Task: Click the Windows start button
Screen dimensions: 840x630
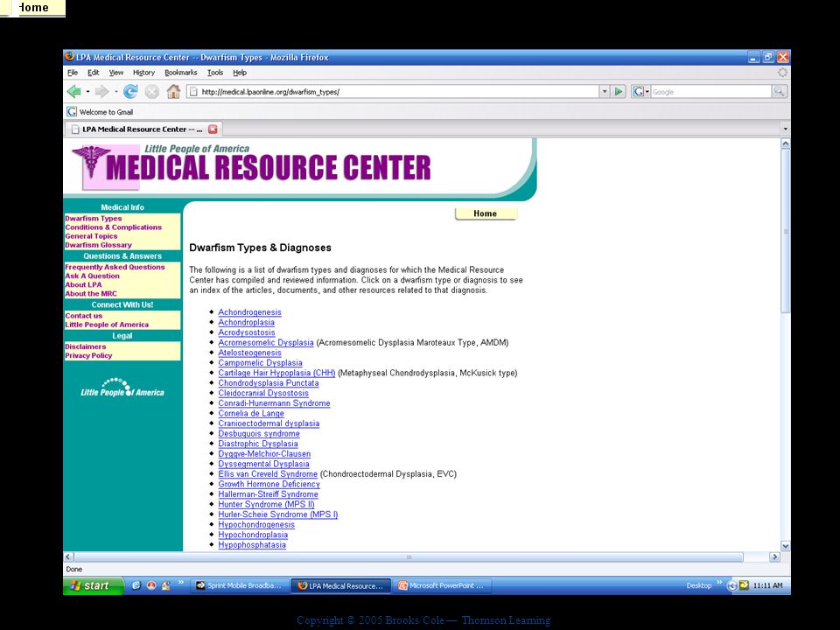Action: pos(94,585)
